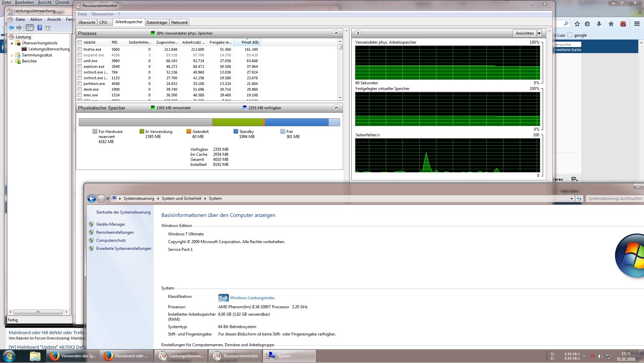Check the firefox.exe process checkbox

coord(80,49)
